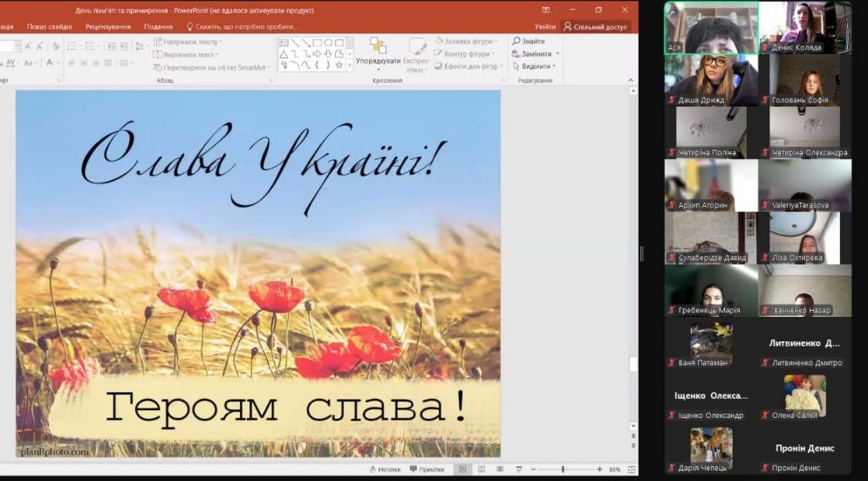Viewport: 868px width, 481px height.
Task: Click the zoom slider in status bar
Action: [563, 470]
